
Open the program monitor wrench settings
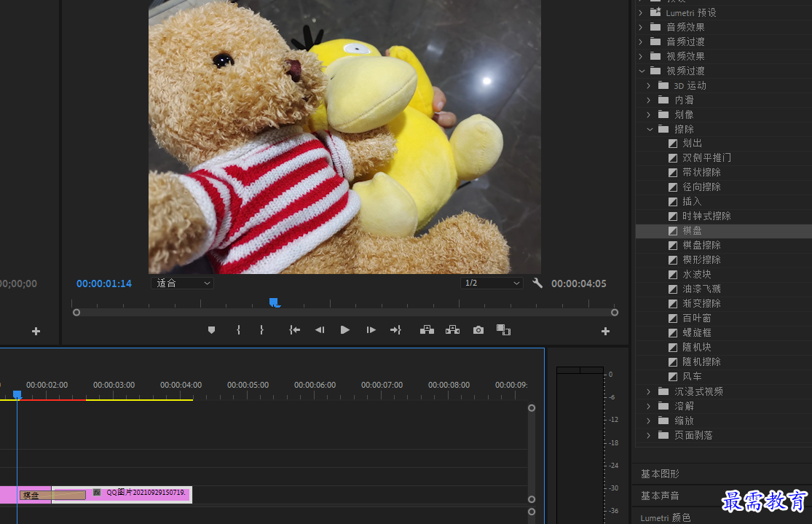click(537, 283)
